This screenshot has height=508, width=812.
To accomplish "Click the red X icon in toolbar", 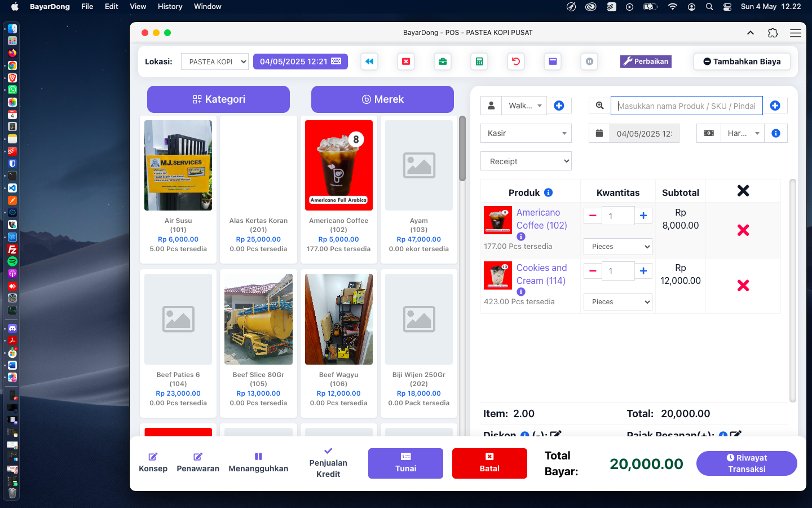I will coord(406,62).
